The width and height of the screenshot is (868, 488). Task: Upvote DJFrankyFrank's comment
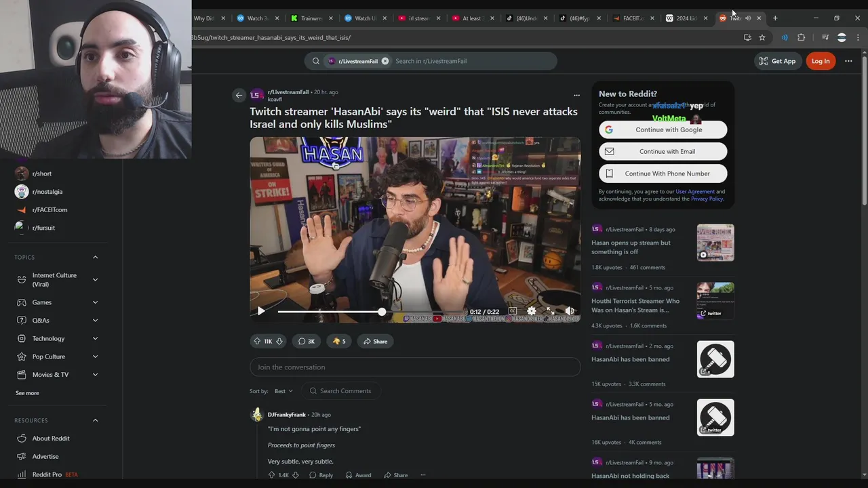coord(272,475)
